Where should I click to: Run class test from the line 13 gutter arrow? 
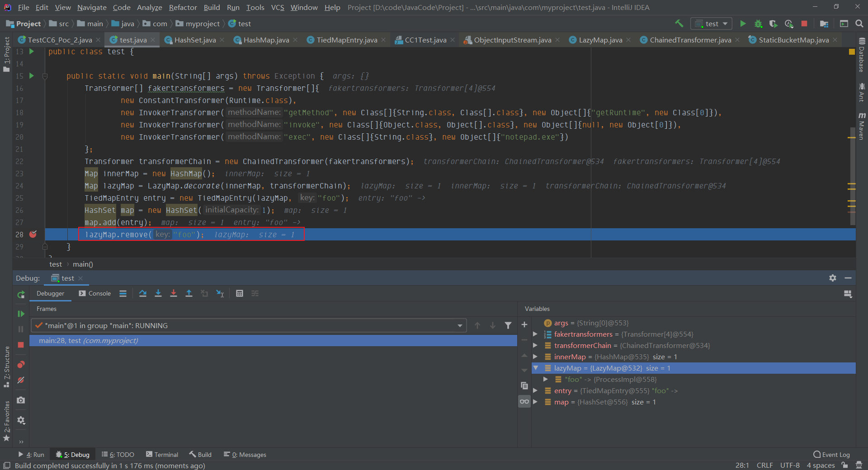click(32, 52)
